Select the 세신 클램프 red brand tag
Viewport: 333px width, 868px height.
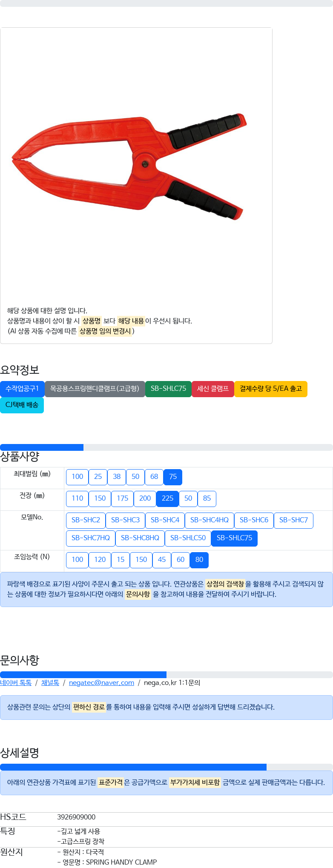coord(213,389)
